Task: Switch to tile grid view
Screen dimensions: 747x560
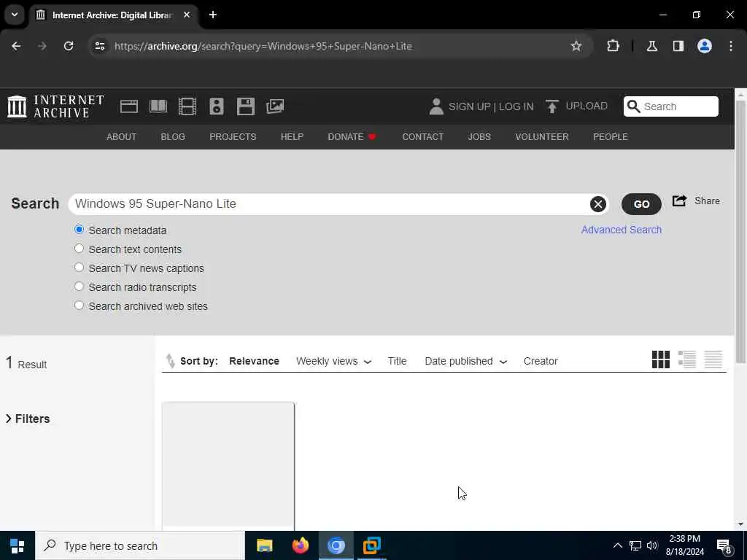Action: [661, 359]
